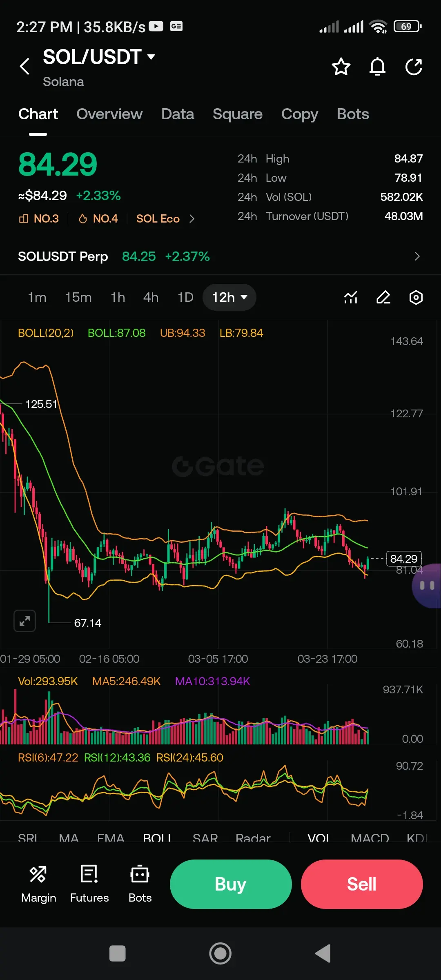Switch to the Chart tab
Viewport: 441px width, 980px height.
click(38, 114)
